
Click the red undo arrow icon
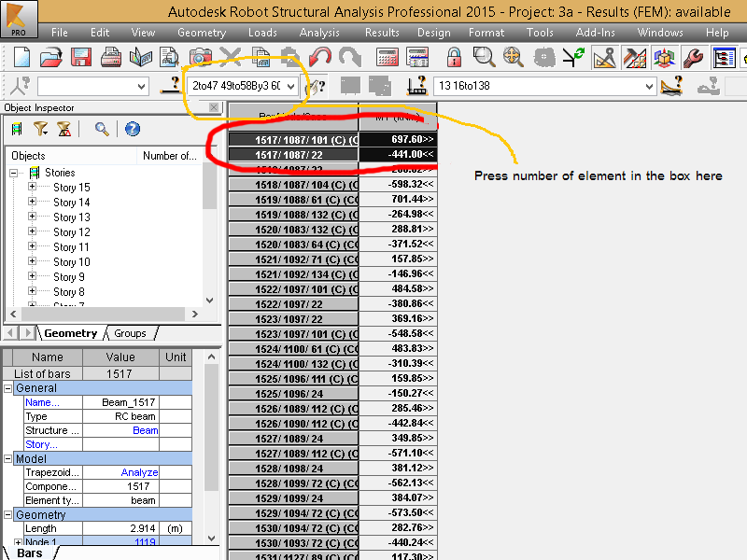coord(320,58)
